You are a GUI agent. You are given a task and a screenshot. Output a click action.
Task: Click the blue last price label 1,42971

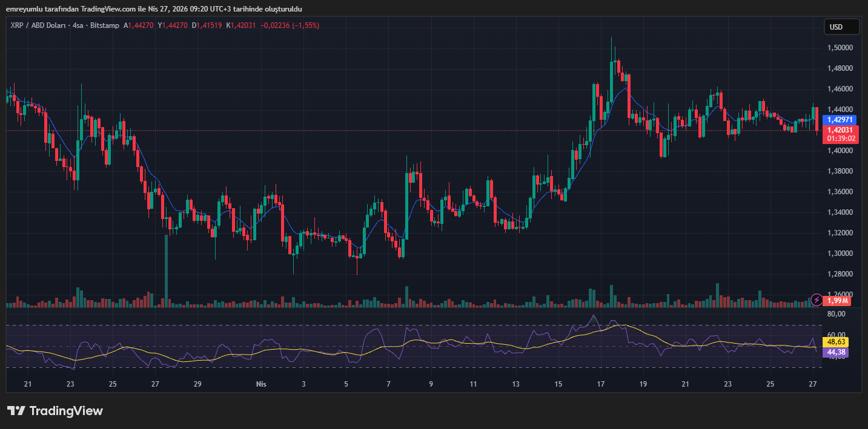pos(841,120)
